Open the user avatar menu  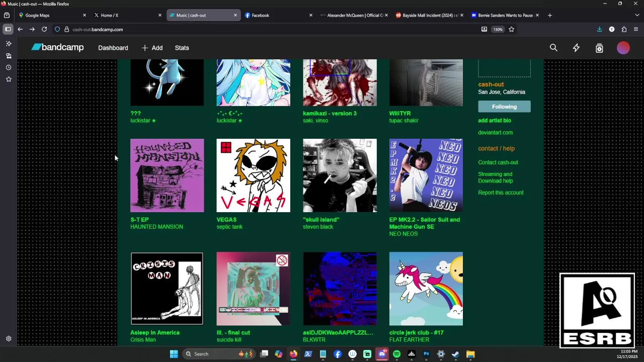tap(623, 48)
